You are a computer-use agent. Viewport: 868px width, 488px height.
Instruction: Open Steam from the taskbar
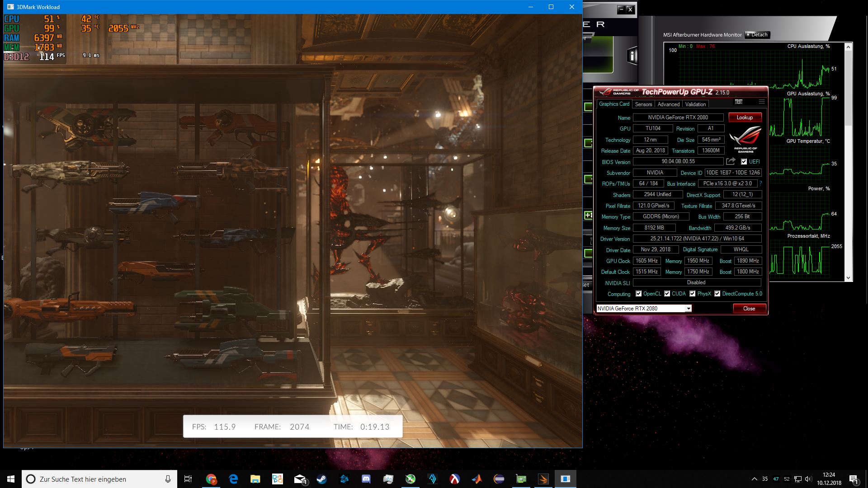coord(321,479)
